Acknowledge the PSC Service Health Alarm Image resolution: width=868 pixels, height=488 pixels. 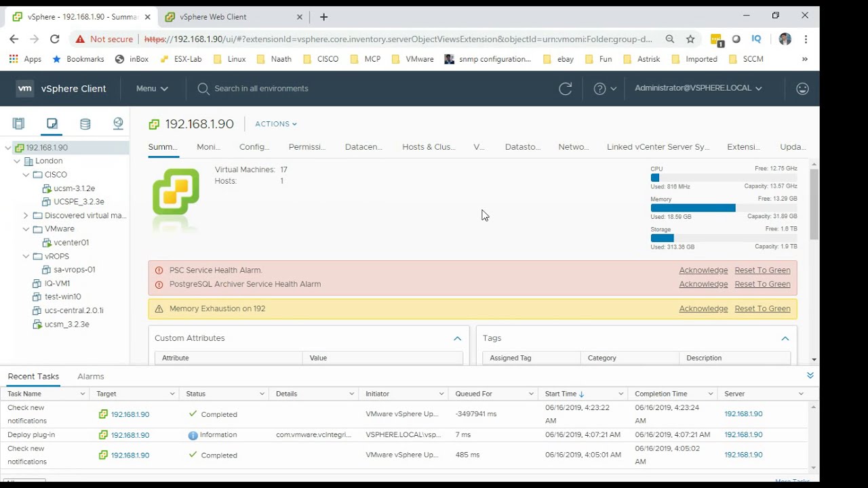click(x=703, y=270)
